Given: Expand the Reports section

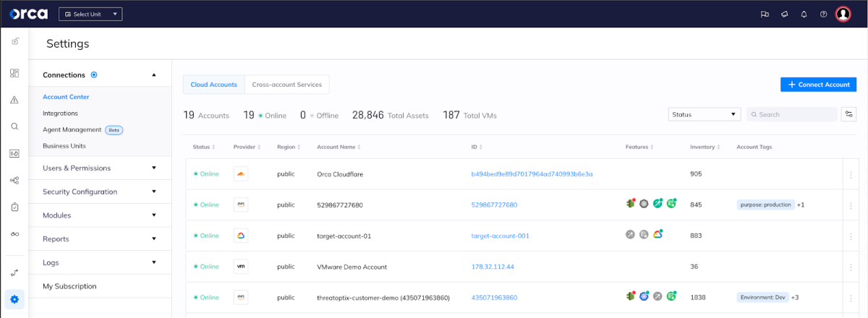Looking at the screenshot, I should [100, 239].
